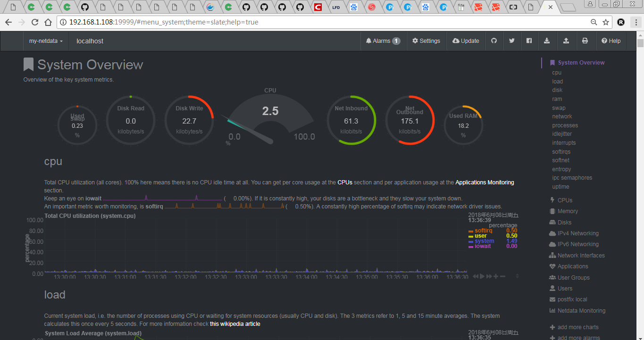Screen dimensions: 644x340
Task: Click the browser address bar
Action: coord(326,22)
